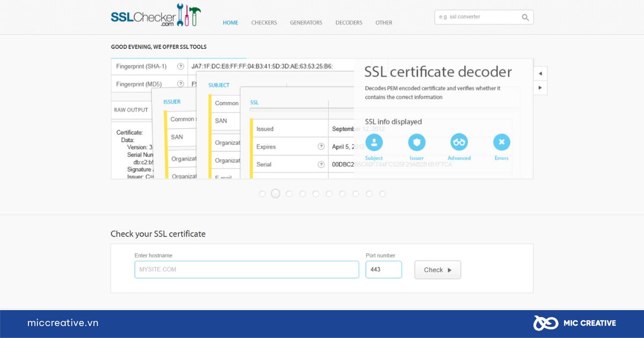Click the Issuer label under icons
644x338 pixels.
pyautogui.click(x=416, y=158)
